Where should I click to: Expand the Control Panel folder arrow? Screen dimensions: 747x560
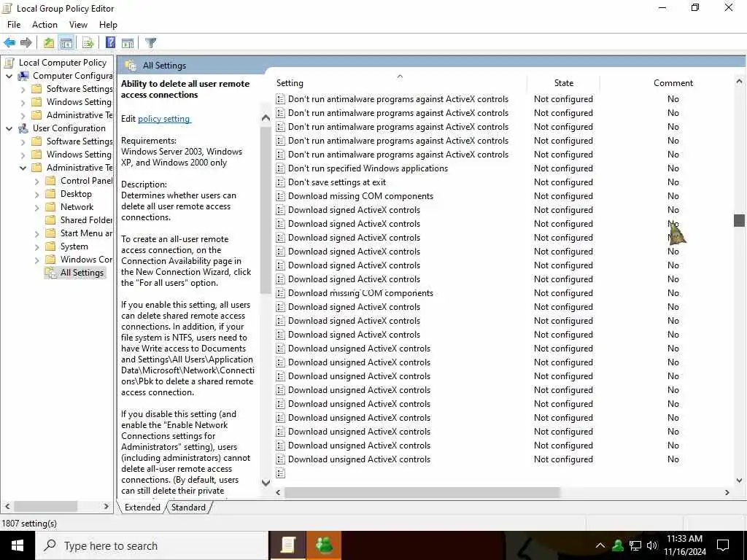click(x=36, y=181)
